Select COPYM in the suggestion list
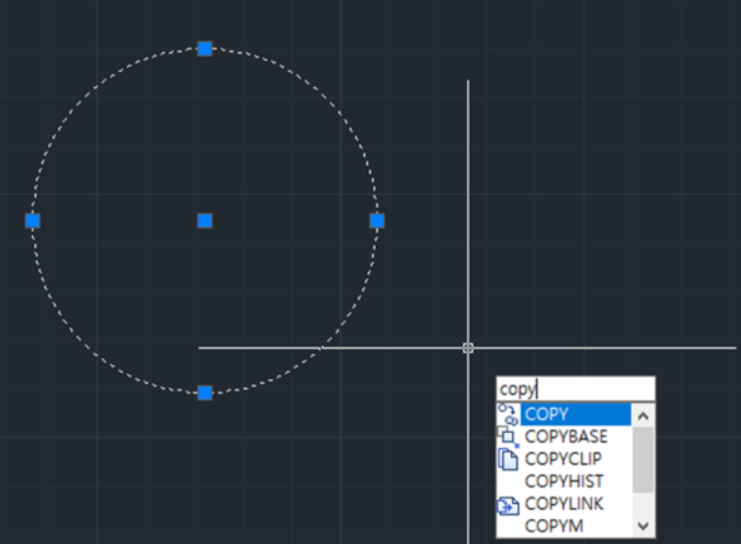 pyautogui.click(x=554, y=526)
